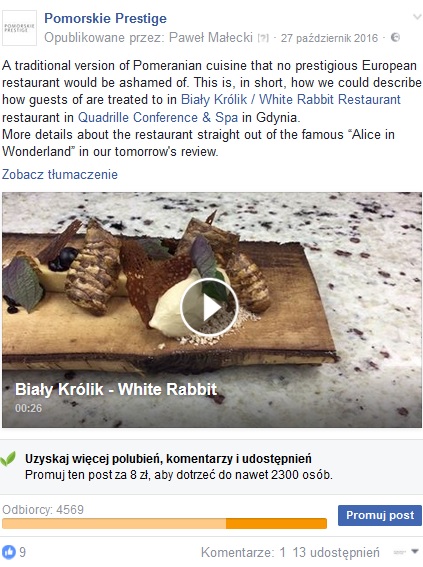Click the green leaf promotion icon
Screen dimensions: 423x567
point(8,459)
